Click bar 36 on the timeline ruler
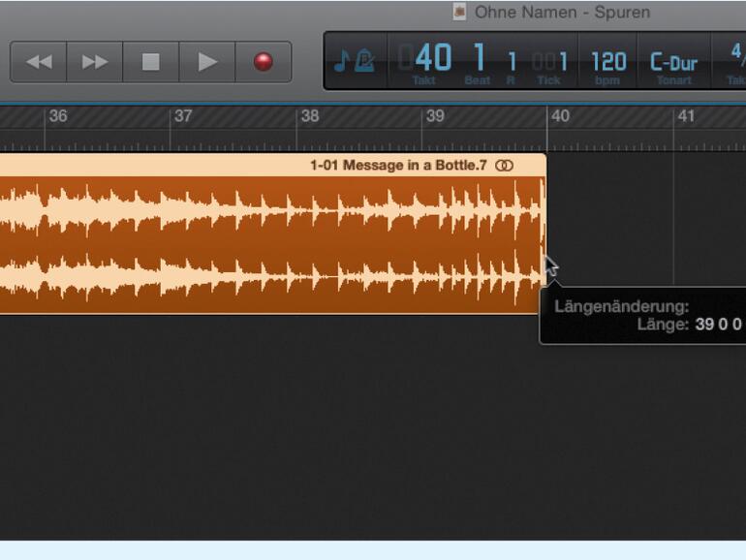The image size is (746, 560). [58, 116]
